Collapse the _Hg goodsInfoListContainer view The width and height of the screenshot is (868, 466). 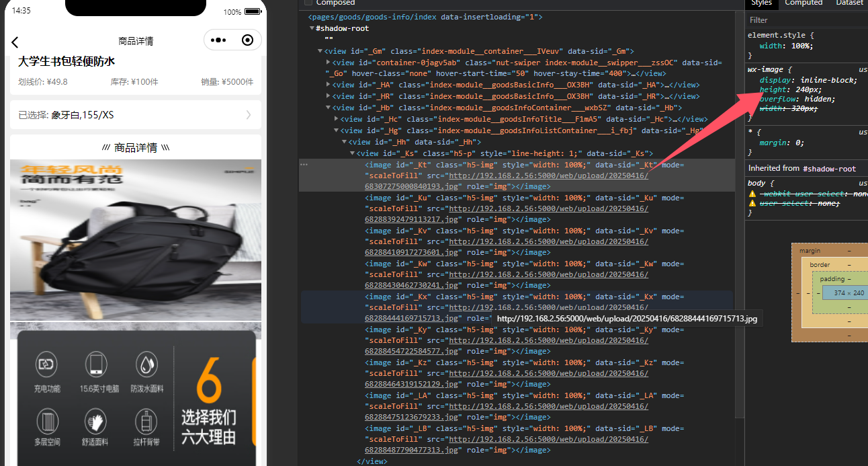pyautogui.click(x=337, y=130)
